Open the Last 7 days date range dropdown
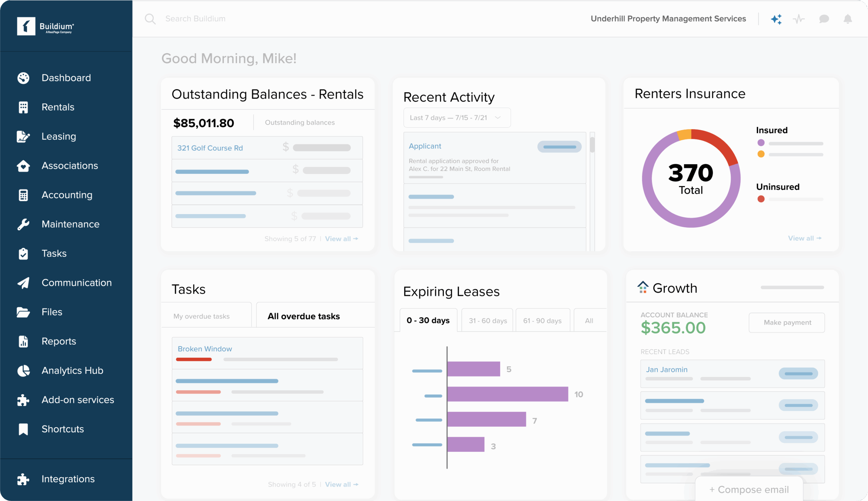The height and width of the screenshot is (501, 868). coord(457,117)
